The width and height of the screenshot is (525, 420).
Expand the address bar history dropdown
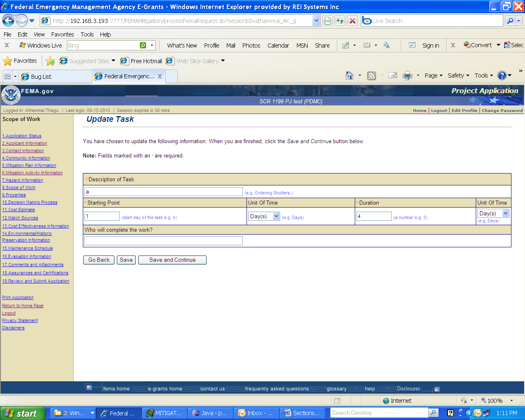(316, 21)
